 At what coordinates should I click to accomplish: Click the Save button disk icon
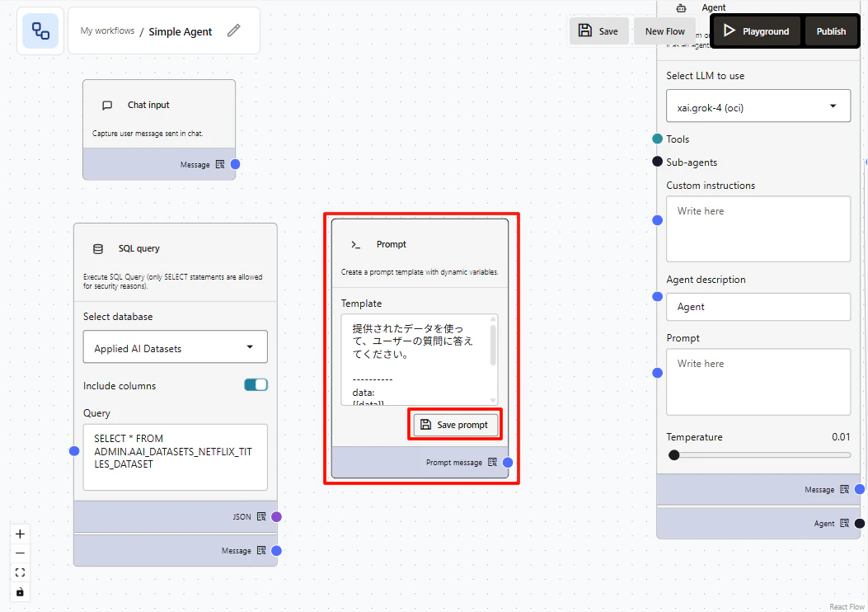click(585, 31)
